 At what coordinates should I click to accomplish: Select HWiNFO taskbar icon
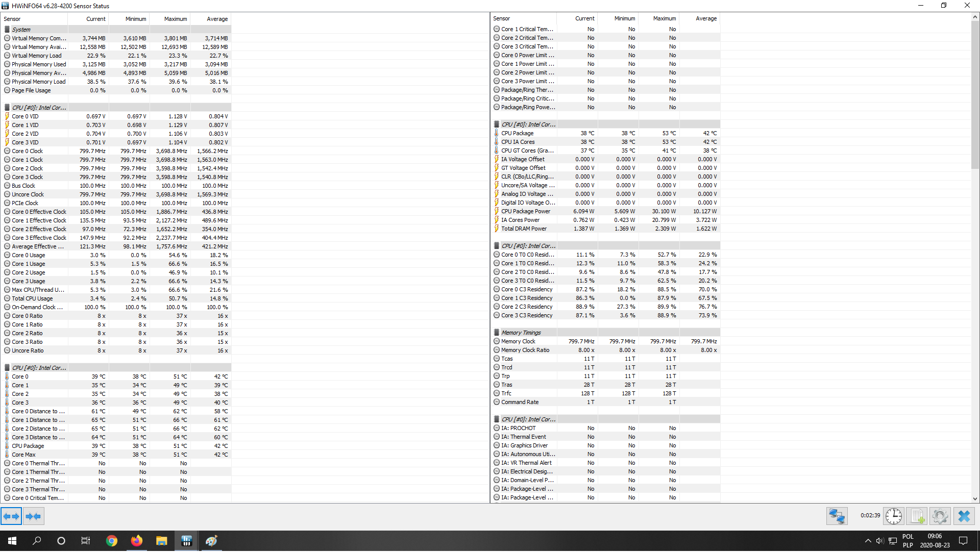coord(186,541)
